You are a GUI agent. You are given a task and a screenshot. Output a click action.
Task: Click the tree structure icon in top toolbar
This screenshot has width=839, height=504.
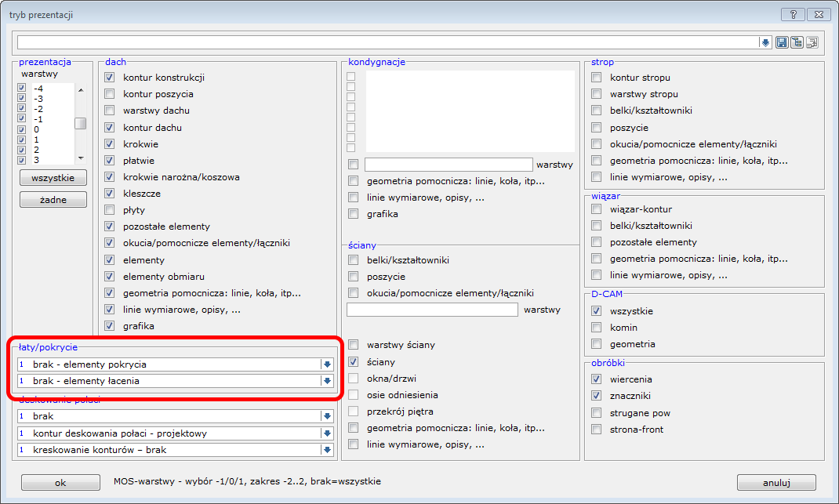click(x=797, y=42)
